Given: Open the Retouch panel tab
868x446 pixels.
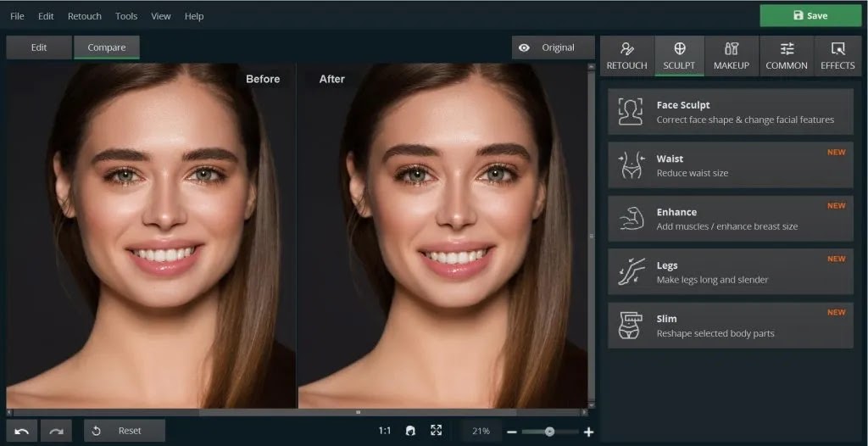Looking at the screenshot, I should 626,56.
